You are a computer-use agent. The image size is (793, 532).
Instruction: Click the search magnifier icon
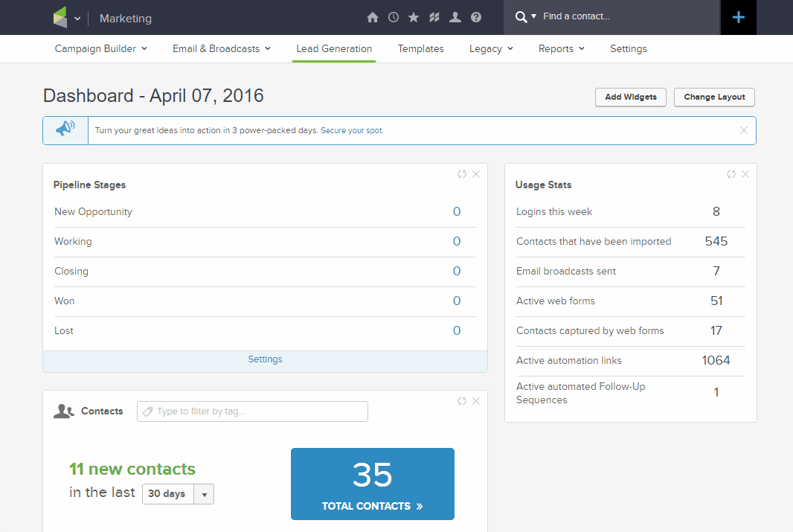coord(521,17)
